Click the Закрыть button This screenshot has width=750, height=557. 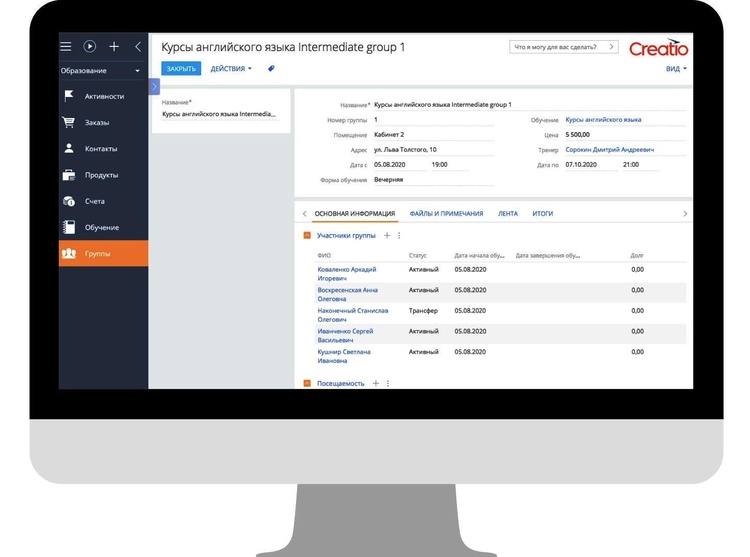181,69
